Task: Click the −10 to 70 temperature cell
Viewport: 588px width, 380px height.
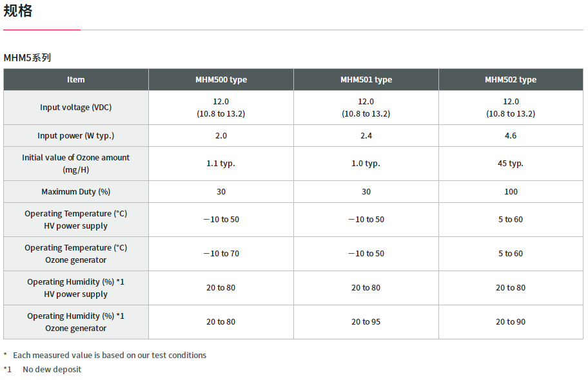Action: 221,254
